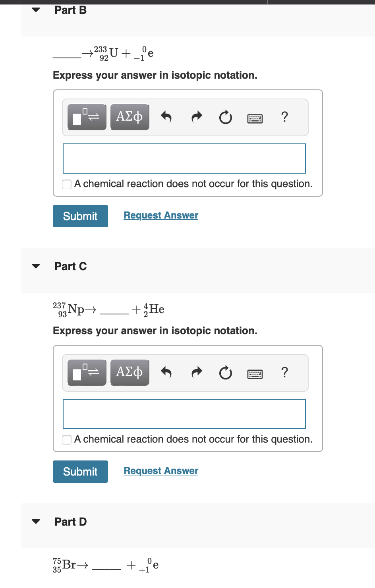This screenshot has height=588, width=375.
Task: Check 'A chemical reaction does not occur' in Part B
Action: click(x=66, y=184)
